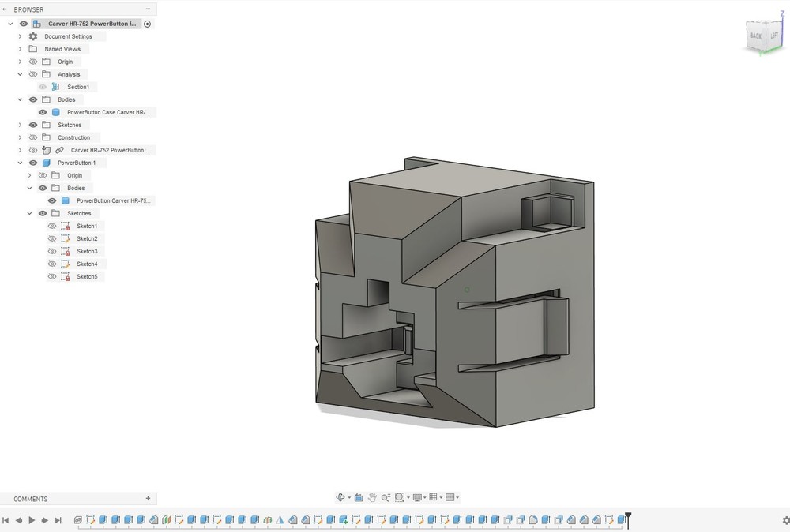This screenshot has width=790, height=532.
Task: Expand Document Settings node
Action: click(21, 36)
